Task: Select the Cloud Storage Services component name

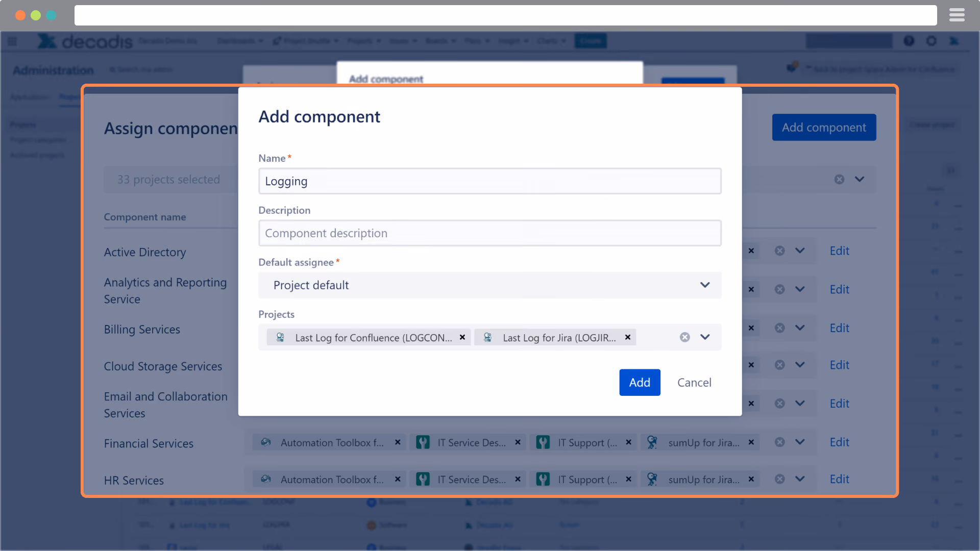Action: point(163,366)
